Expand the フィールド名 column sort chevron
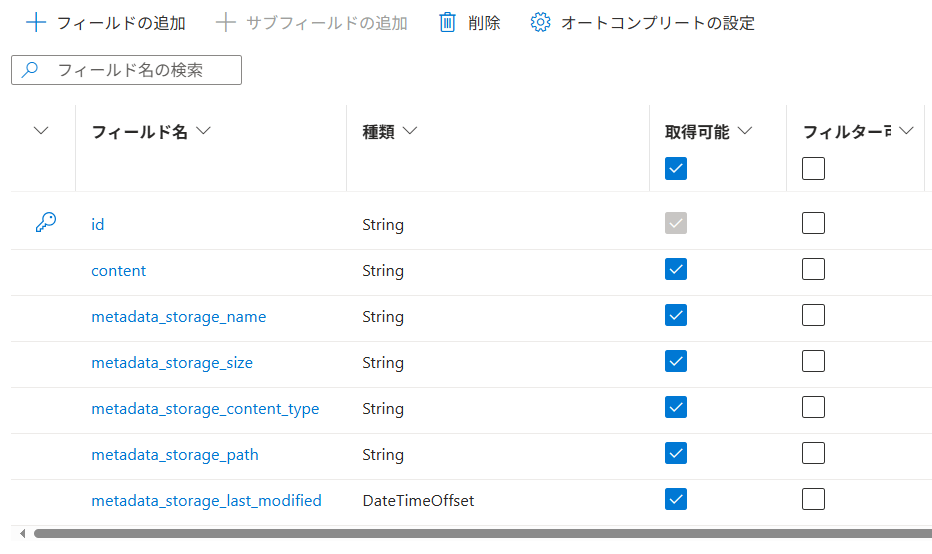 click(204, 131)
